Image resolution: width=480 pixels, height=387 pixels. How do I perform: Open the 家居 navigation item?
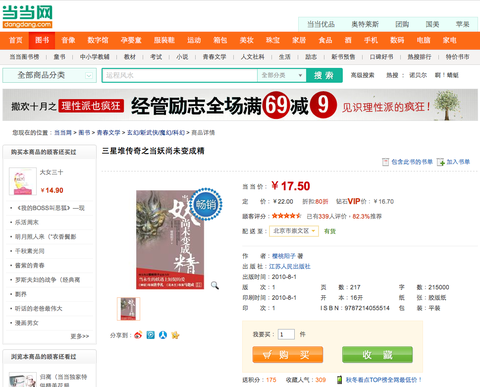pos(299,40)
